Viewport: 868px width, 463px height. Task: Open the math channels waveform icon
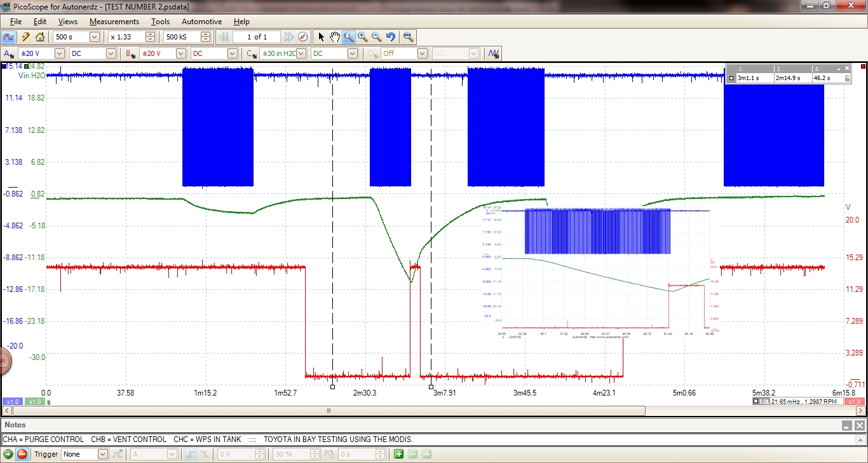(x=494, y=53)
